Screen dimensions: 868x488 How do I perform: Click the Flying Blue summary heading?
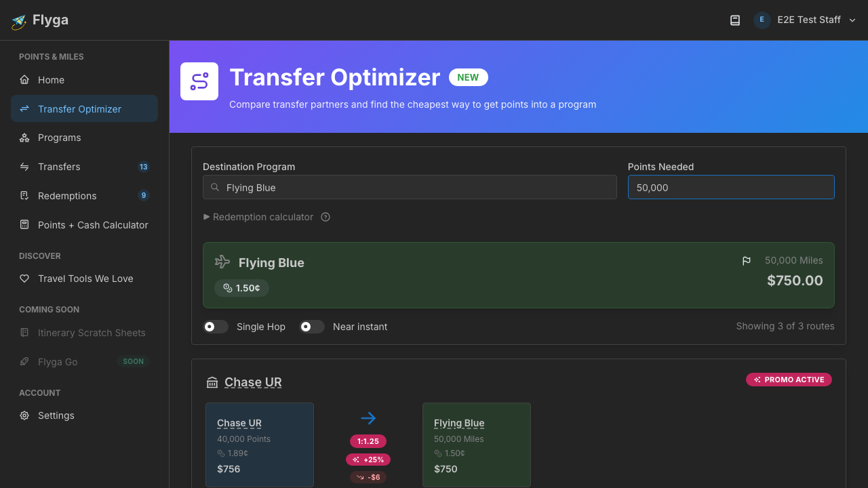point(271,263)
